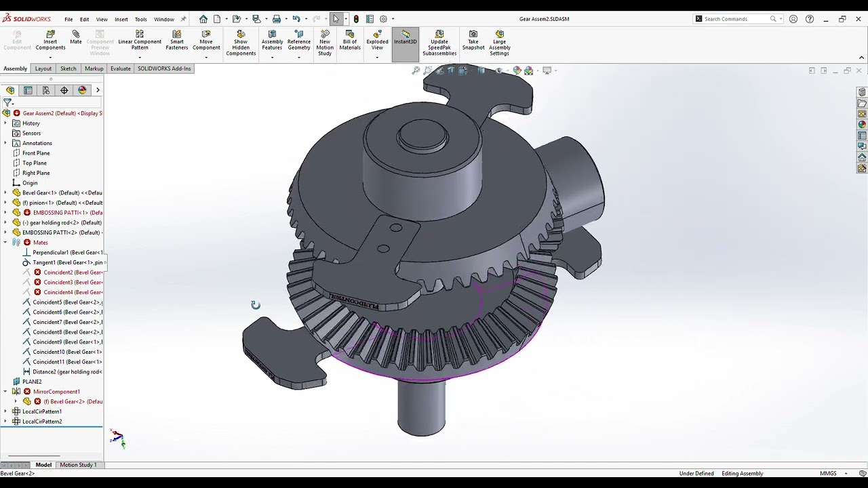Viewport: 868px width, 488px height.
Task: Click Take Snapshot tool
Action: pos(473,41)
